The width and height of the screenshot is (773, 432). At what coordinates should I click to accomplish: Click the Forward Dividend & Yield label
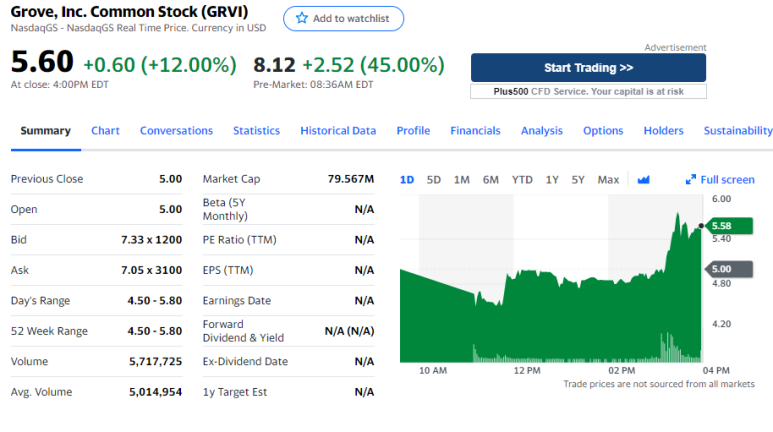point(243,331)
